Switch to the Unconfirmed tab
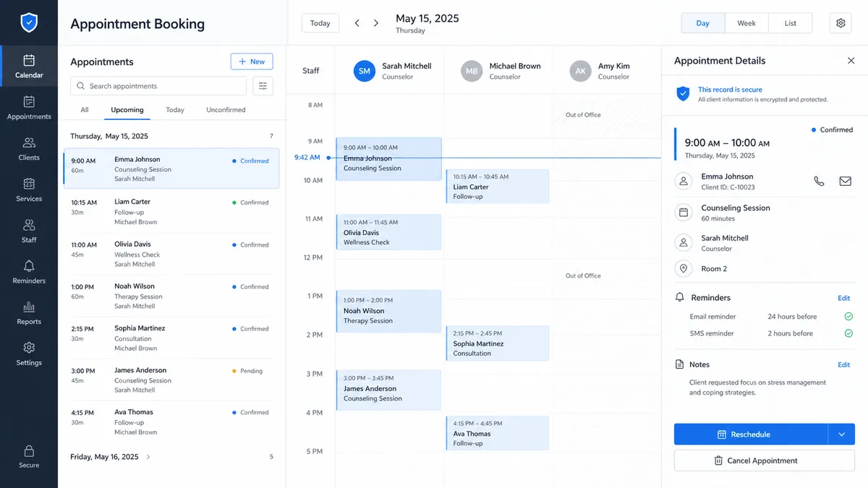The height and width of the screenshot is (488, 868). [226, 110]
